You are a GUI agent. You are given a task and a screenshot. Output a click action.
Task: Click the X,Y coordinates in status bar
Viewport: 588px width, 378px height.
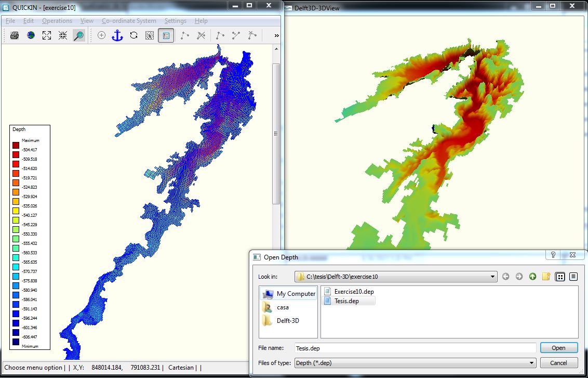point(117,368)
